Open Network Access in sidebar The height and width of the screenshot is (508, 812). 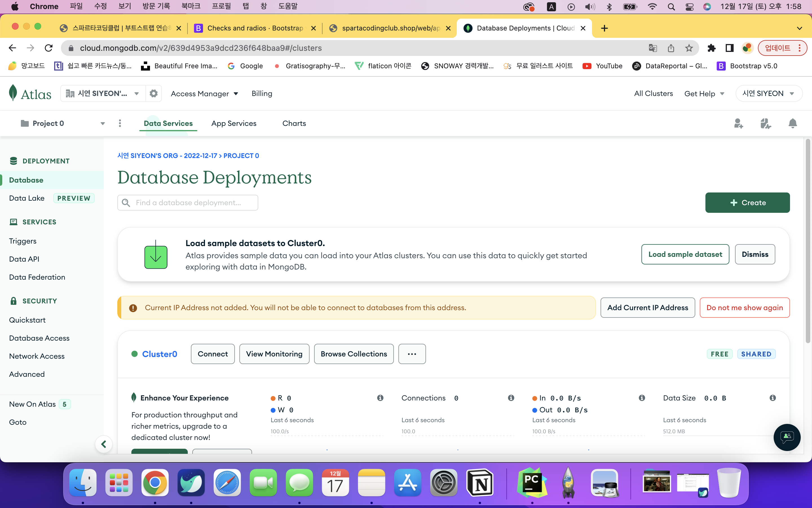37,356
